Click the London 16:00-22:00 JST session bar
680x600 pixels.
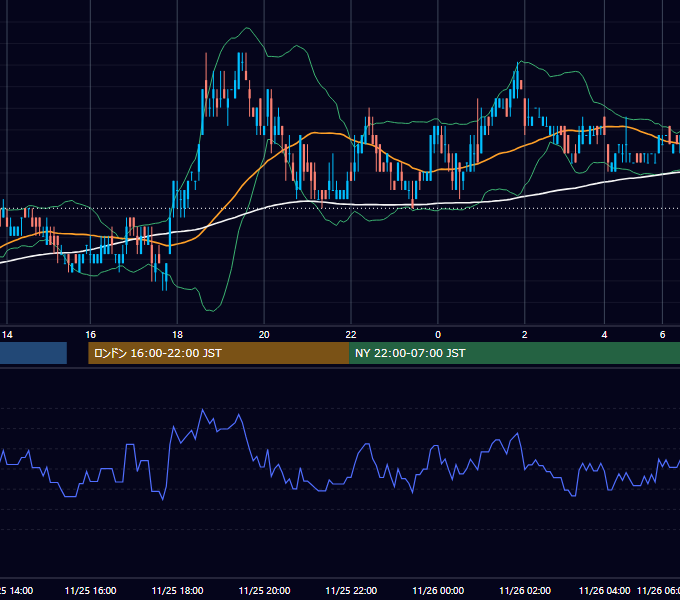(x=219, y=353)
